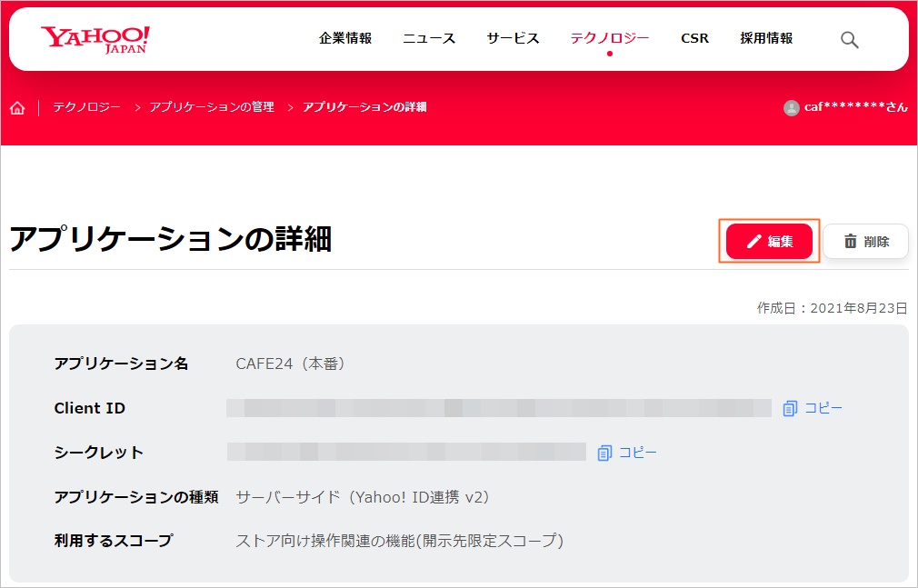Click the 作成日：2021年8月23日 text

(832, 308)
